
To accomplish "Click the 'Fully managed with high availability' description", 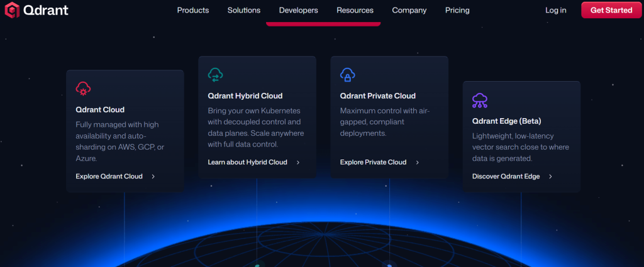I will 120,141.
